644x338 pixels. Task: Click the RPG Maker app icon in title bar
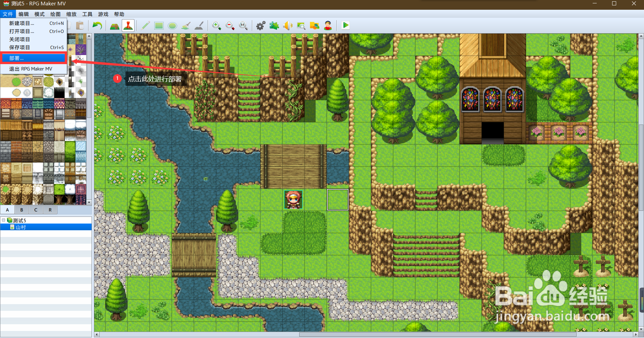(x=6, y=4)
